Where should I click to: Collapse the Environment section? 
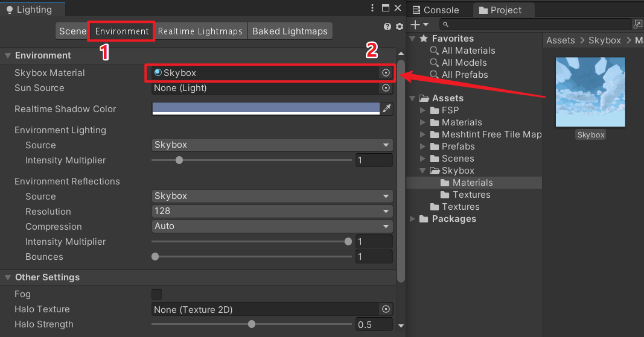(x=7, y=55)
